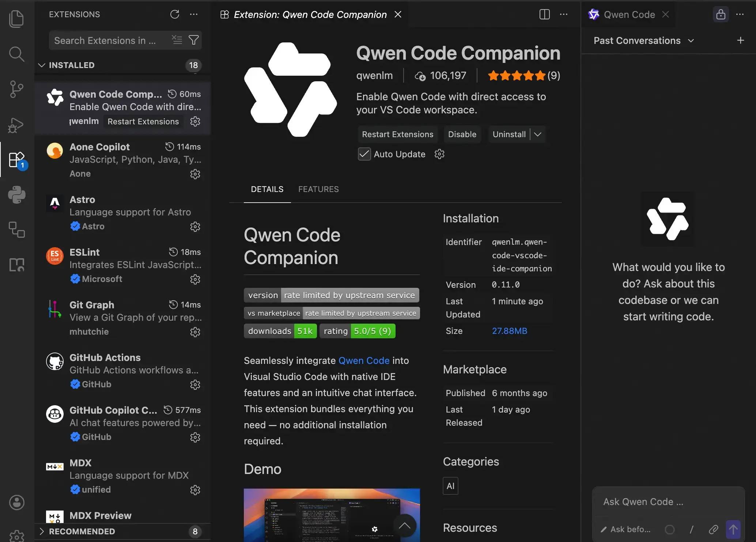The image size is (756, 542).
Task: Click the scroll-to-top arrow button
Action: click(404, 526)
